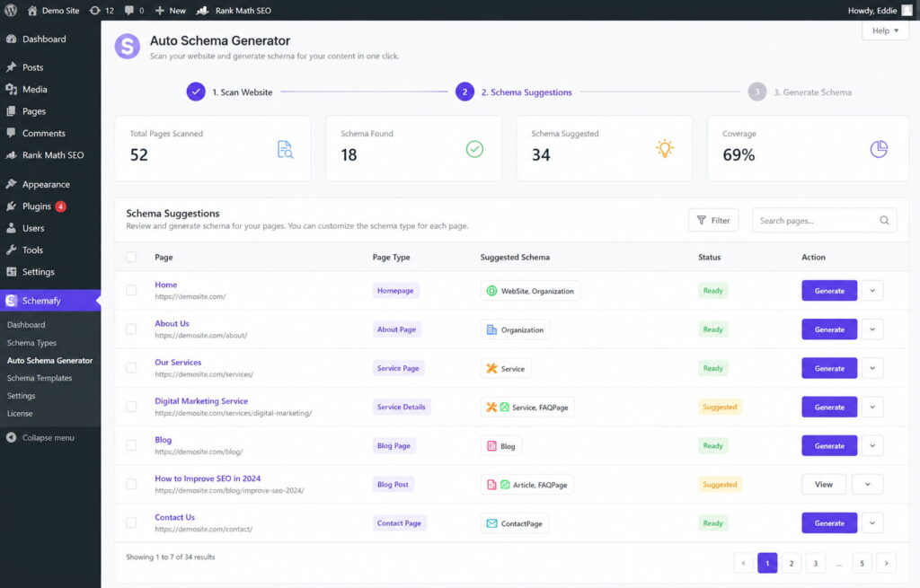920x588 pixels.
Task: Focus the Search pages input field
Action: [x=825, y=221]
